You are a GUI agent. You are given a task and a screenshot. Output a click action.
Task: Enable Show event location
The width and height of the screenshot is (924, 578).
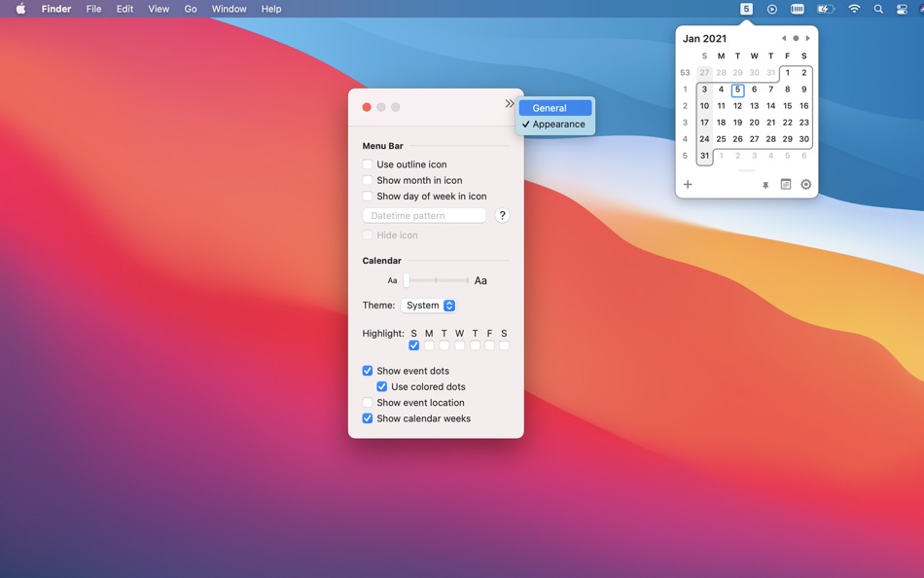point(367,402)
